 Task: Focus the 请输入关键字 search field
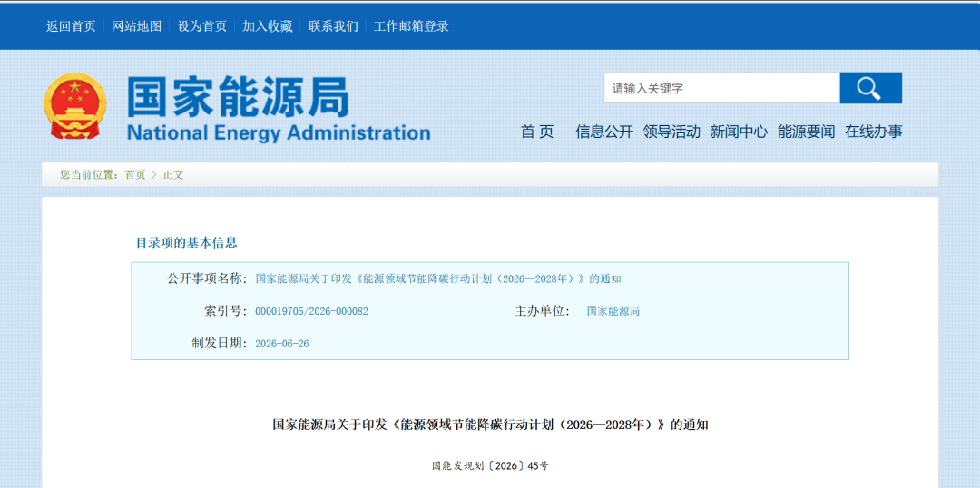tap(721, 88)
